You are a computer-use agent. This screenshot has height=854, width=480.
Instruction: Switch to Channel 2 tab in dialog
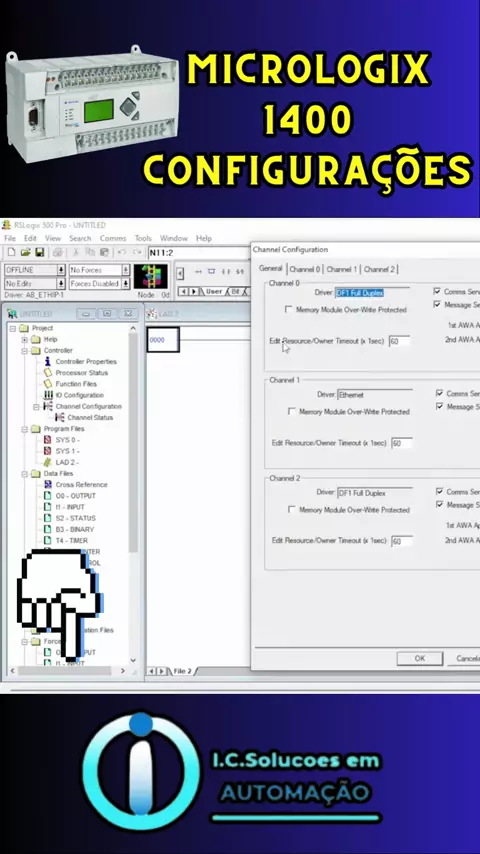[379, 269]
